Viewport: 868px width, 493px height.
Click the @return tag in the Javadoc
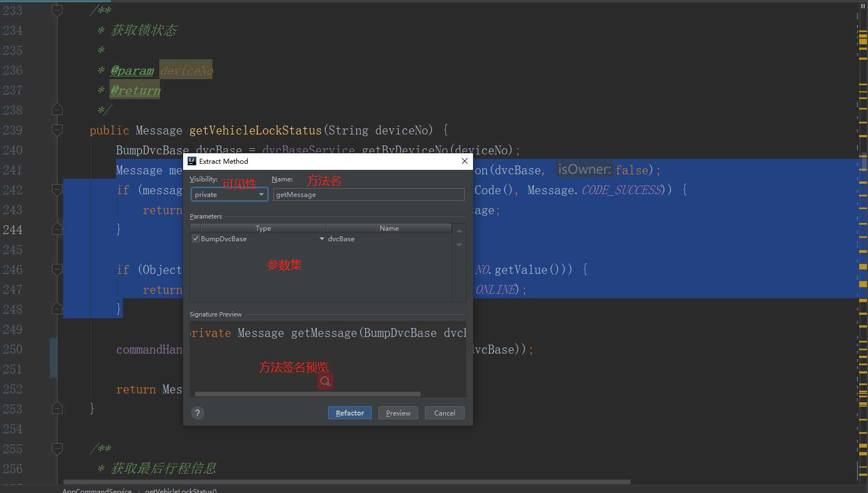click(x=136, y=90)
